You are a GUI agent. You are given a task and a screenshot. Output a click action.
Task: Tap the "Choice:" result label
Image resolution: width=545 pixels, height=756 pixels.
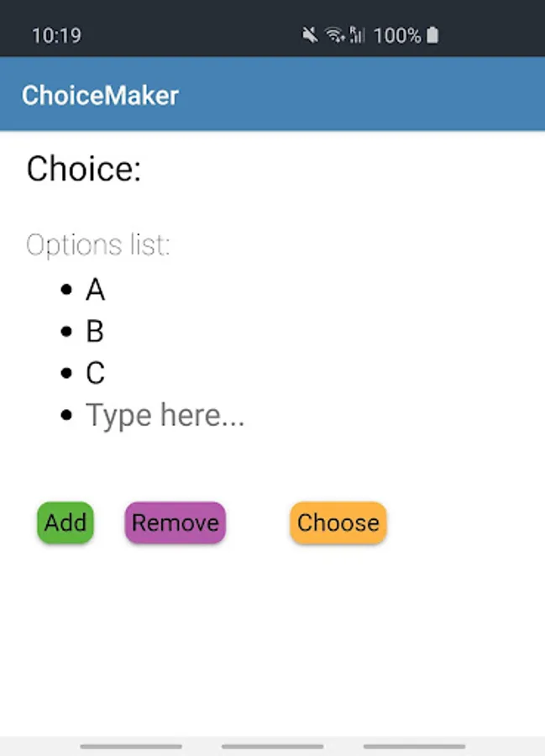coord(84,169)
